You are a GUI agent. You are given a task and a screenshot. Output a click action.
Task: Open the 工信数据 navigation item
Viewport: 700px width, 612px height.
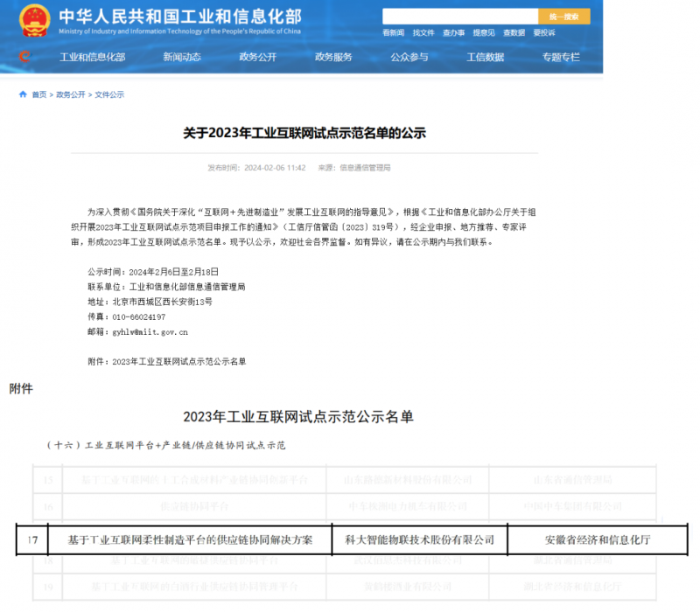coord(486,57)
